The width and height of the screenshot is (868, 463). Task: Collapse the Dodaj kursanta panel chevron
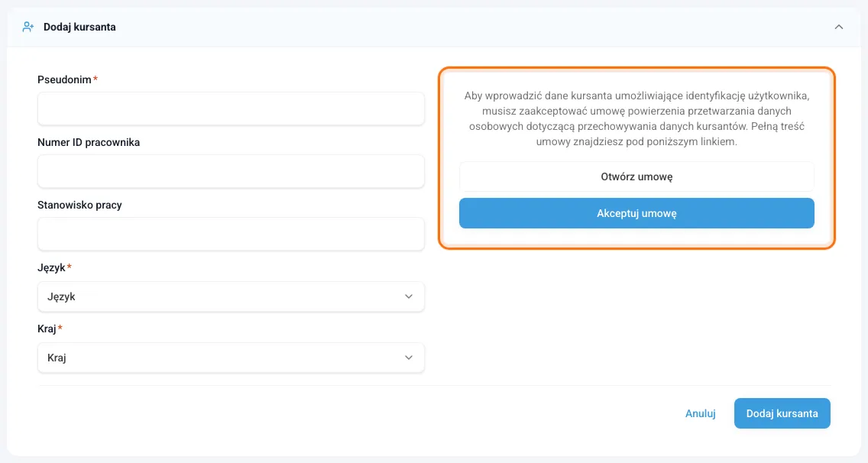tap(839, 28)
